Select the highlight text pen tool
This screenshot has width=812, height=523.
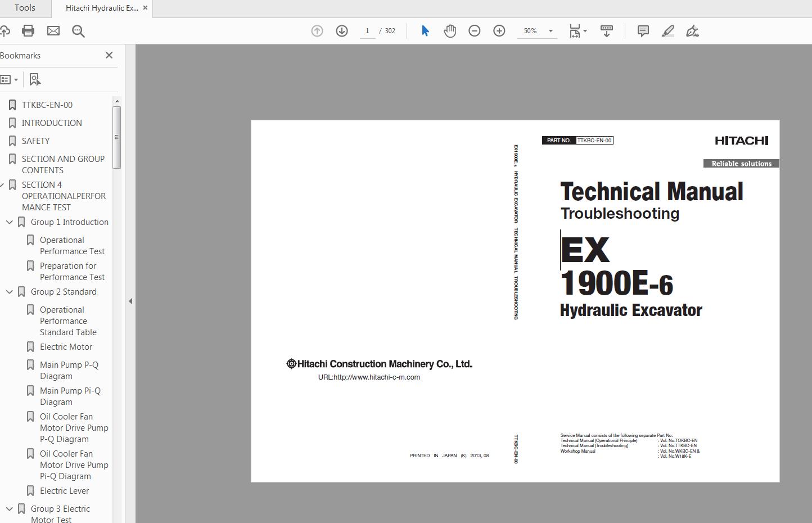(x=668, y=31)
